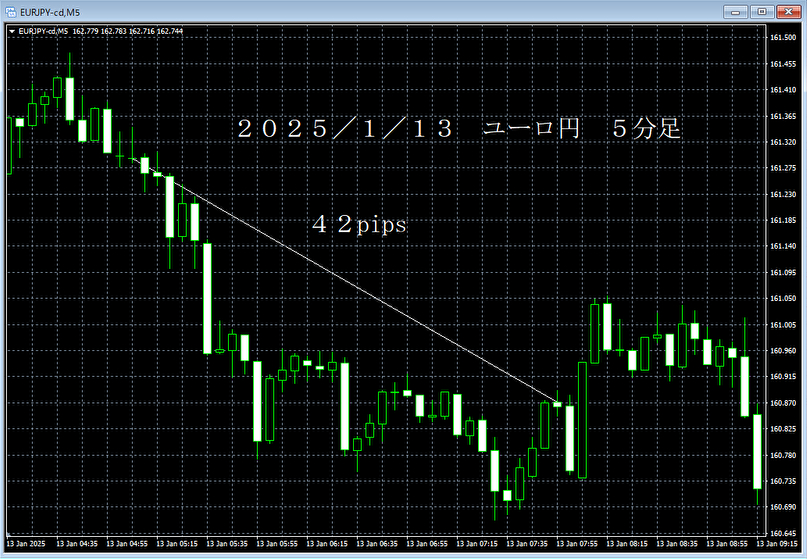
Task: Click the 161.275 price axis label
Action: [x=783, y=168]
